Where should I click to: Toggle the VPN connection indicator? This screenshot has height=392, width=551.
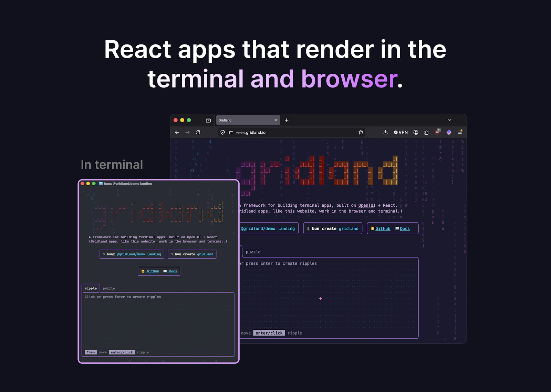coord(401,132)
